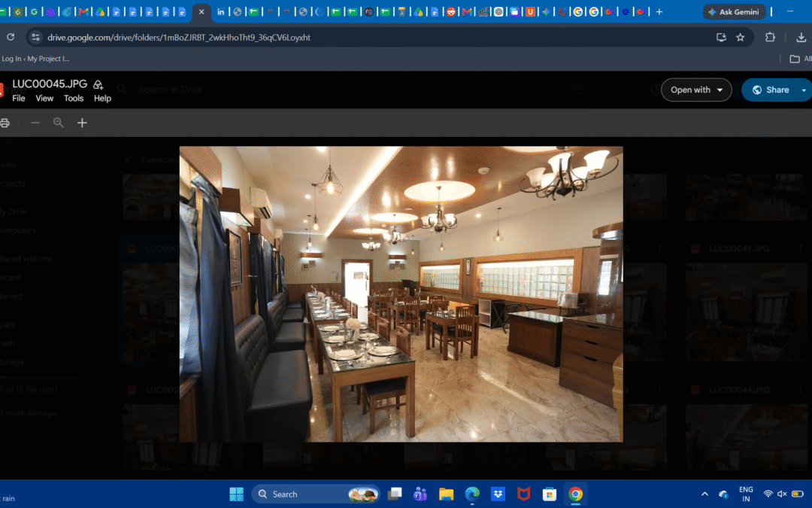812x508 pixels.
Task: Open the Tools menu in preview
Action: pos(74,98)
